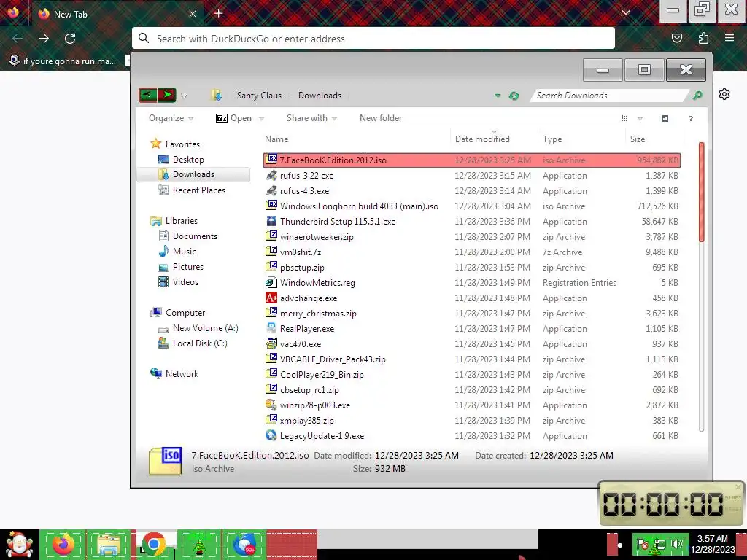
Task: Select the rufus-4.3.exe file icon
Action: pyautogui.click(x=271, y=190)
